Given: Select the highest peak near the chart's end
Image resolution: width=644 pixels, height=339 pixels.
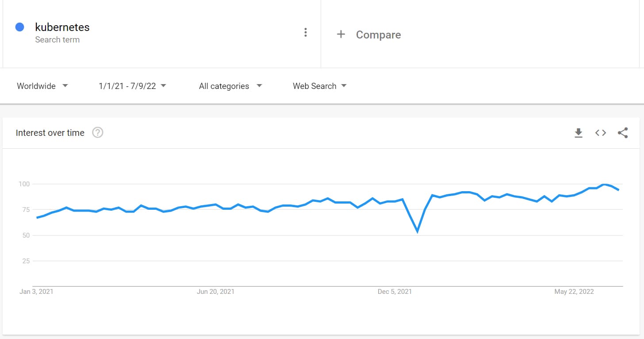Looking at the screenshot, I should [604, 185].
